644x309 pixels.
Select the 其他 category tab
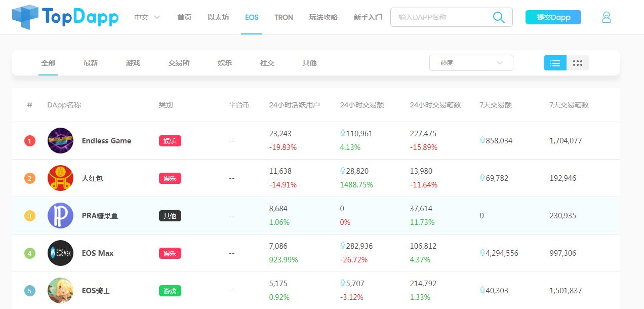point(309,63)
